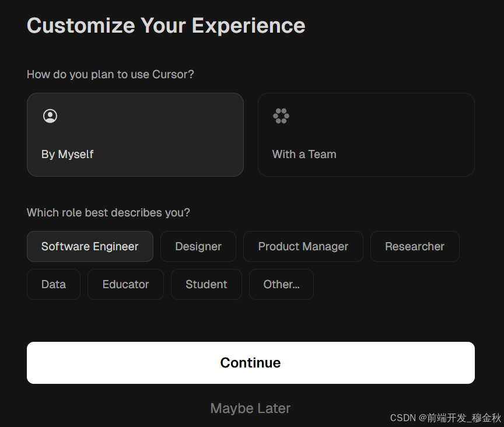Select the Software Engineer role
This screenshot has width=504, height=427.
pos(90,246)
